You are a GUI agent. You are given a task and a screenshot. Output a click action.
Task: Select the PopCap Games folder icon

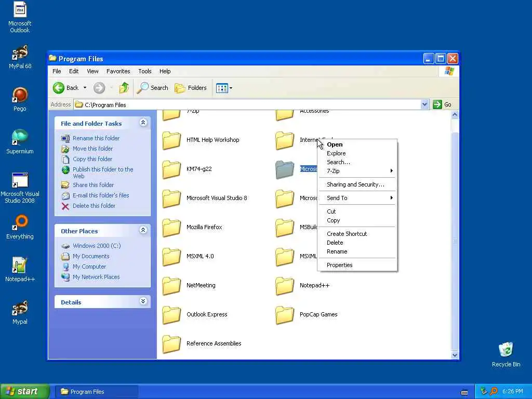[285, 315]
